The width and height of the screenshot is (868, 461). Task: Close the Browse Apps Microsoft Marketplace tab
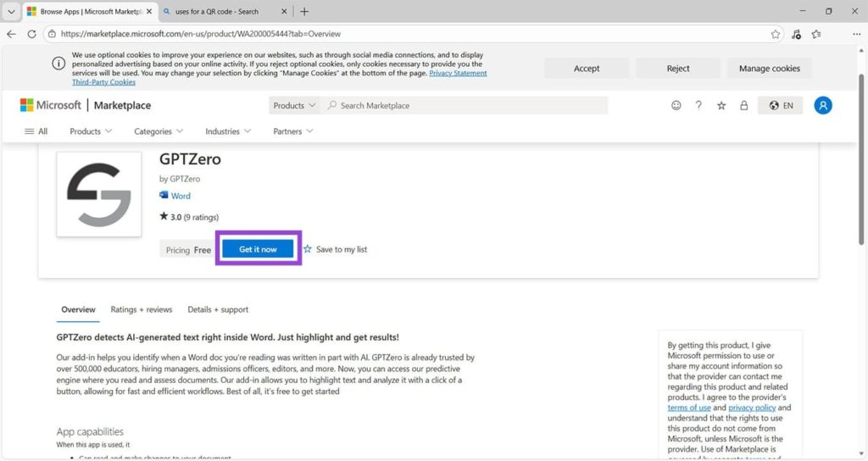coord(149,11)
